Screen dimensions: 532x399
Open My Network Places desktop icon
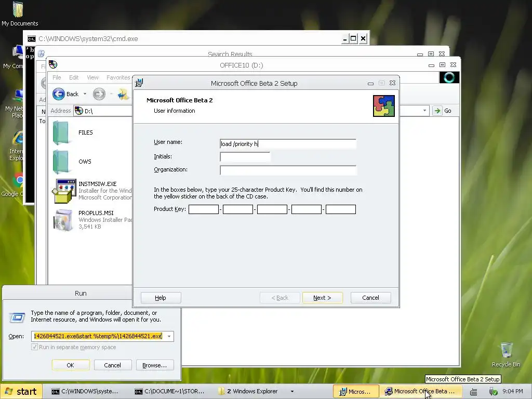tap(18, 96)
